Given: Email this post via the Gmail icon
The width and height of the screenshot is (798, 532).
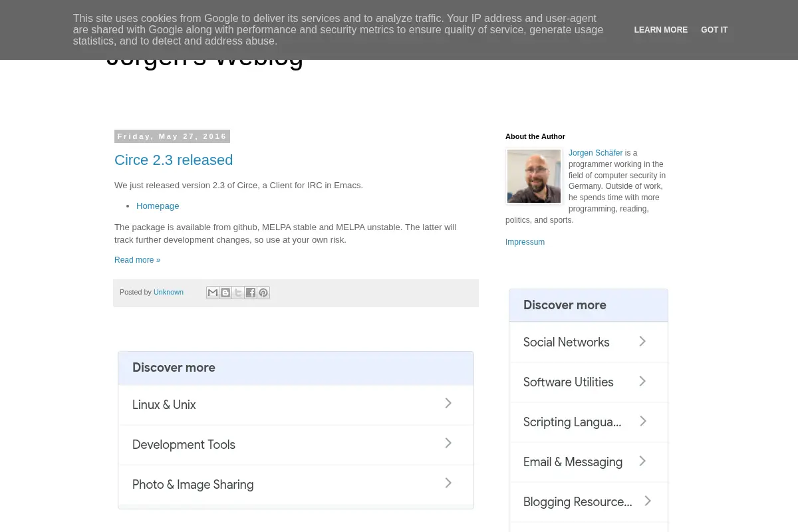Looking at the screenshot, I should pyautogui.click(x=213, y=293).
